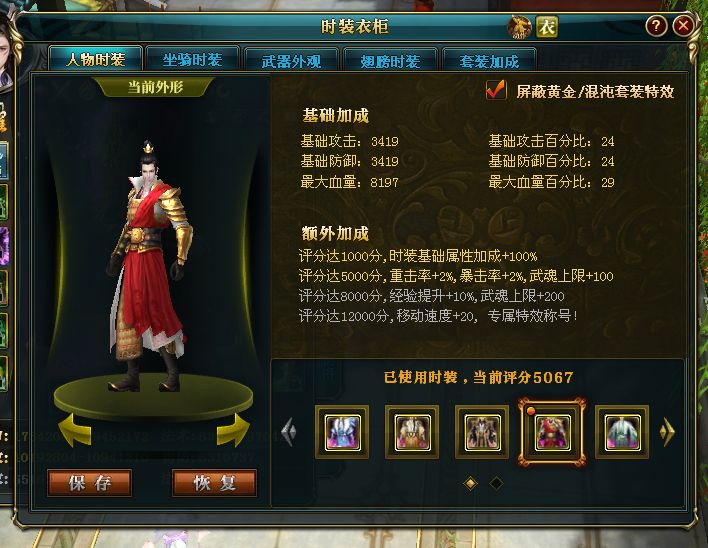Open the 武器外观 tab
Viewport: 708px width, 548px height.
[x=292, y=60]
